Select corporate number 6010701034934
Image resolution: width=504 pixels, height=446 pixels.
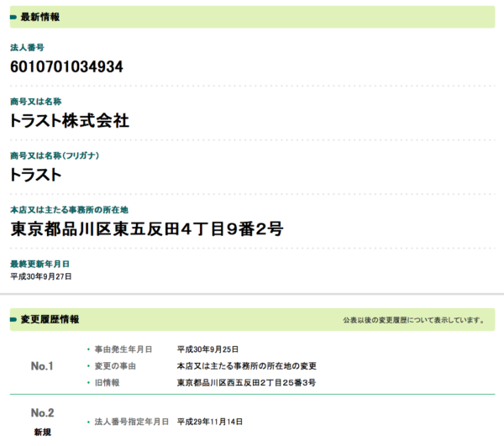(x=66, y=67)
